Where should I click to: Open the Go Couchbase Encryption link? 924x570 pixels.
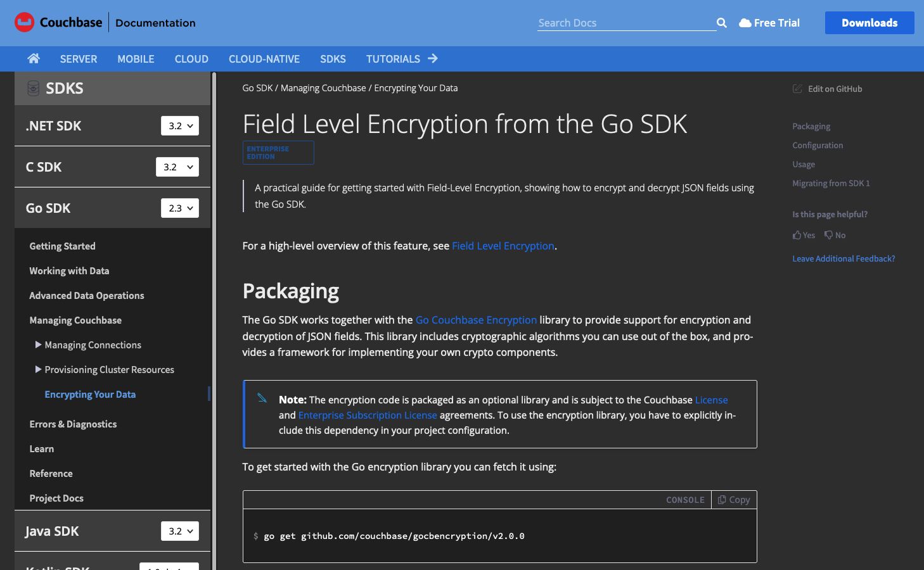click(x=476, y=320)
